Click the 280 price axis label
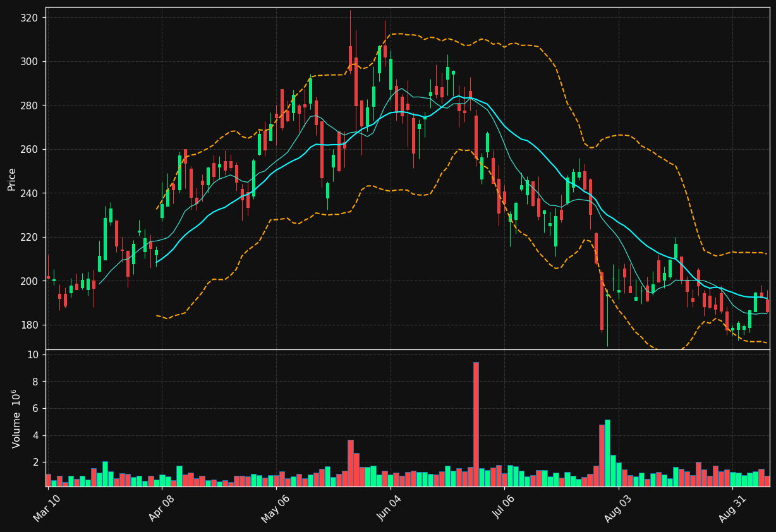The image size is (776, 532). click(30, 106)
